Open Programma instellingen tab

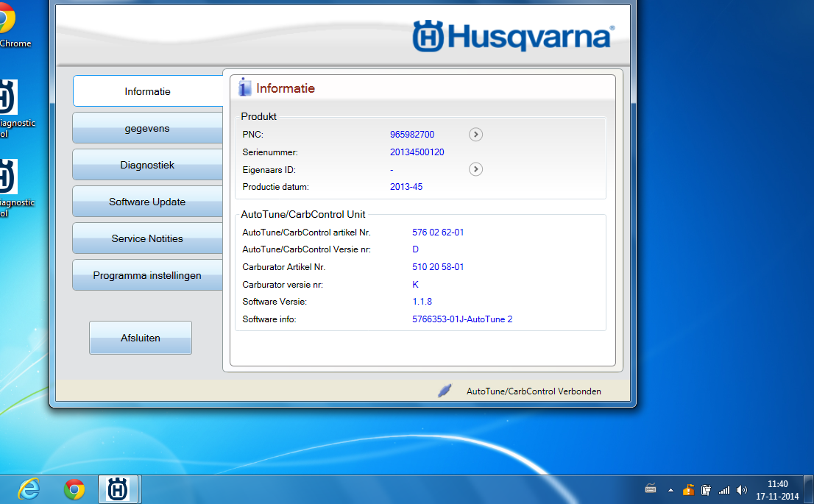pos(147,276)
